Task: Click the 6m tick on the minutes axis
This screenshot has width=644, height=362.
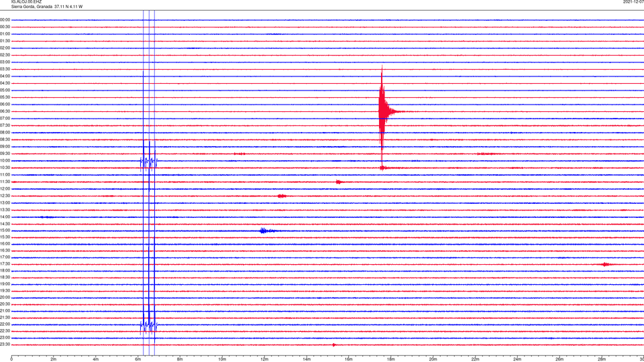Action: 138,359
